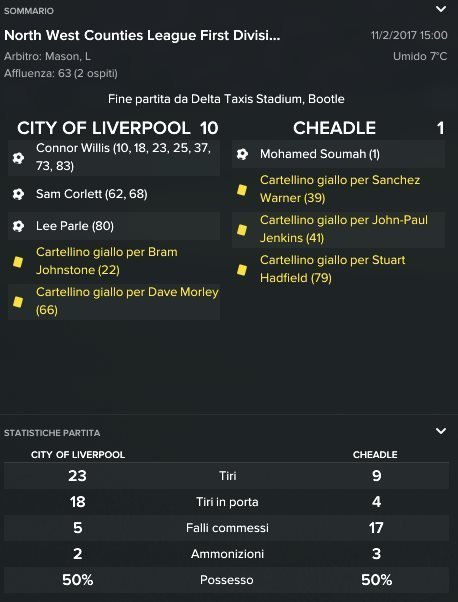Click yellow card icon for Bram Johnstone

[18, 262]
